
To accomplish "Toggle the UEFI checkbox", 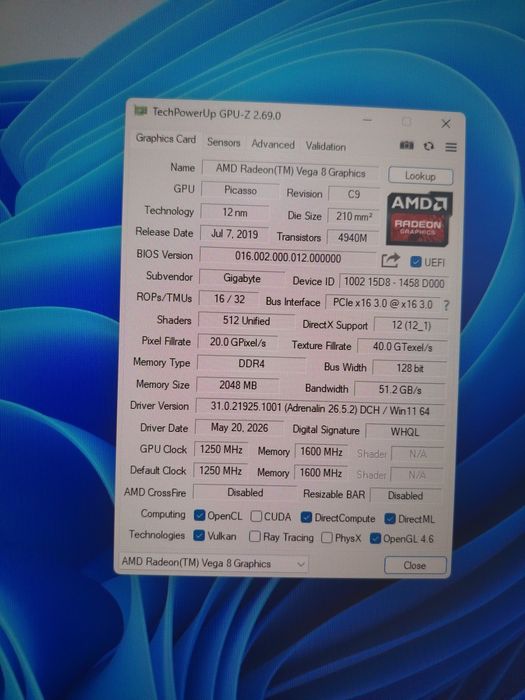I will coord(416,262).
